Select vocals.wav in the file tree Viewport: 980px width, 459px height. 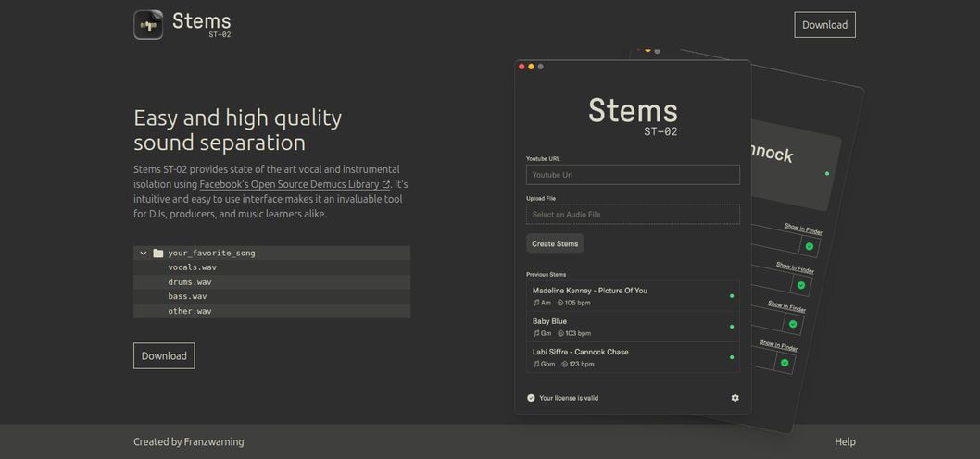[x=272, y=267]
